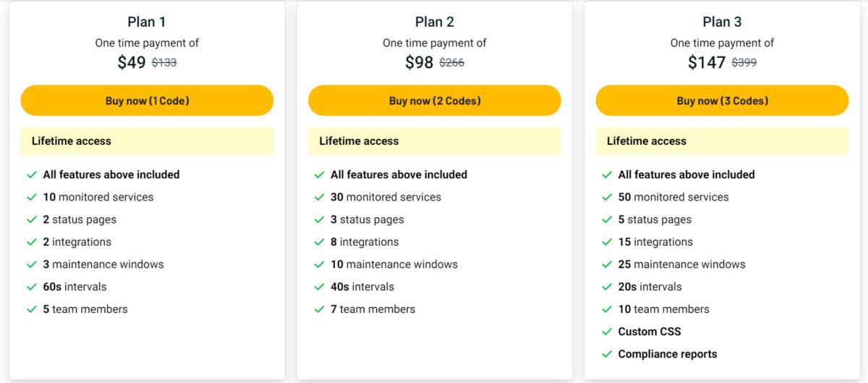This screenshot has height=383, width=868.
Task: Click checkmark next to Custom CSS
Action: click(607, 332)
